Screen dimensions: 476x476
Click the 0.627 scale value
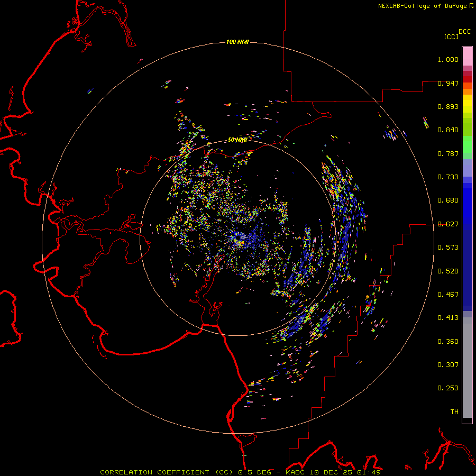448,224
